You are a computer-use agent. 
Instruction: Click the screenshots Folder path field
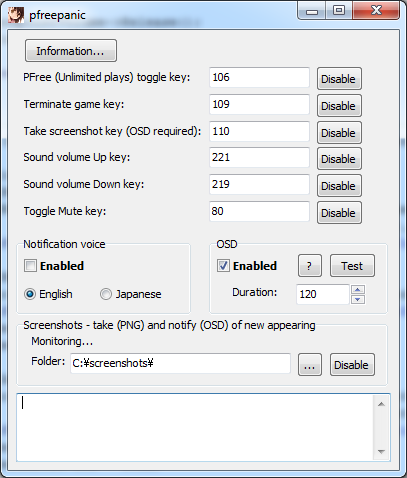[180, 363]
